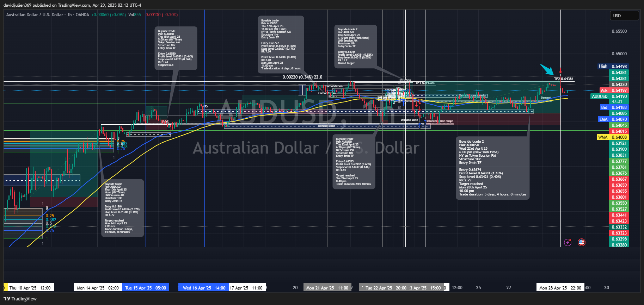Click the Tue 15 Apr '25 05:00 time marker
This screenshot has width=644, height=305.
146,288
